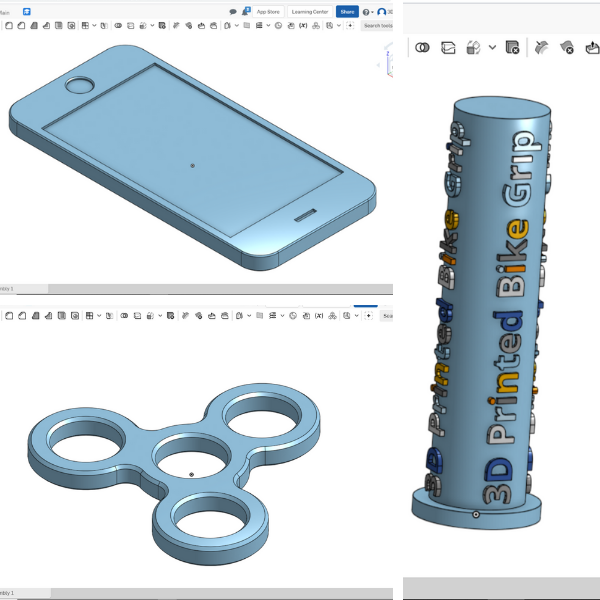
Task: Choose Delete face in the phone window toolbar
Action: click(189, 26)
